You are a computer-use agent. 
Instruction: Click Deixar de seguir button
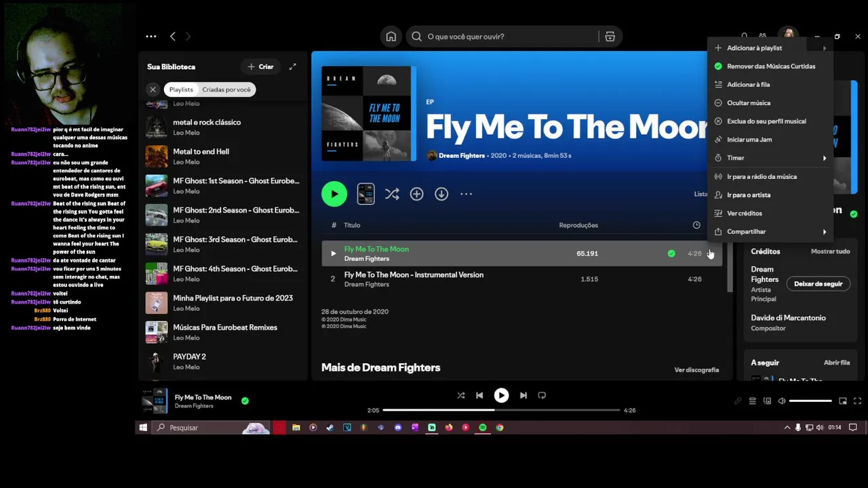(818, 284)
